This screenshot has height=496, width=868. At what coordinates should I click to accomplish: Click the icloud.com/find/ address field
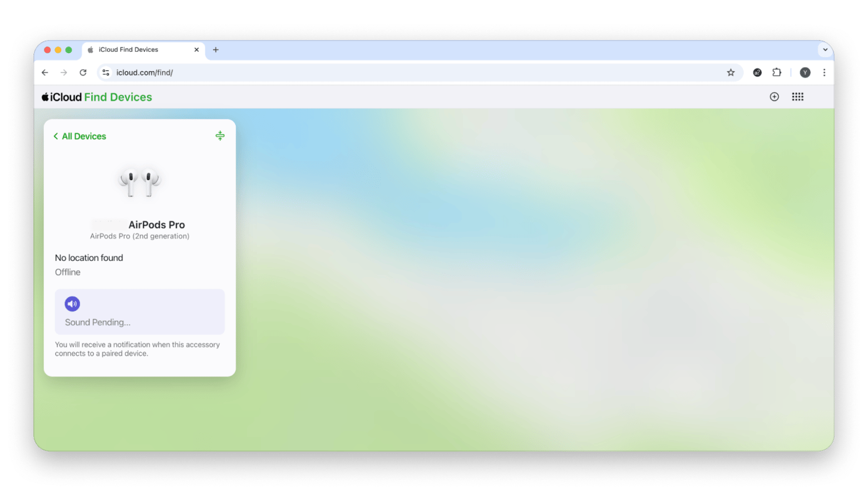point(389,73)
